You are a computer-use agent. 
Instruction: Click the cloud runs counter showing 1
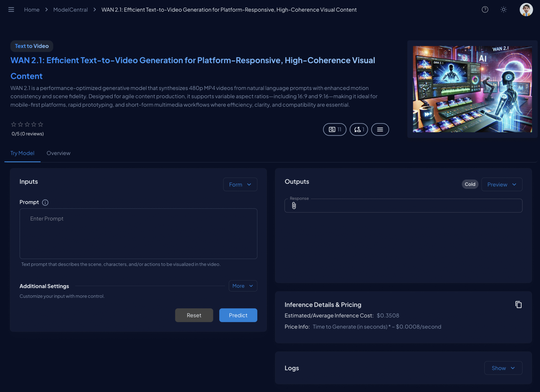point(359,129)
